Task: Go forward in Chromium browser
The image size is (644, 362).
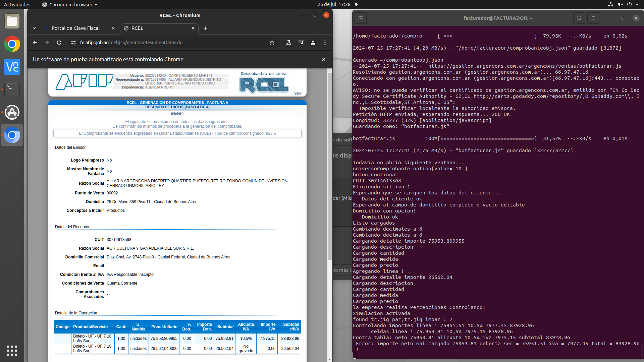Action: (47, 43)
